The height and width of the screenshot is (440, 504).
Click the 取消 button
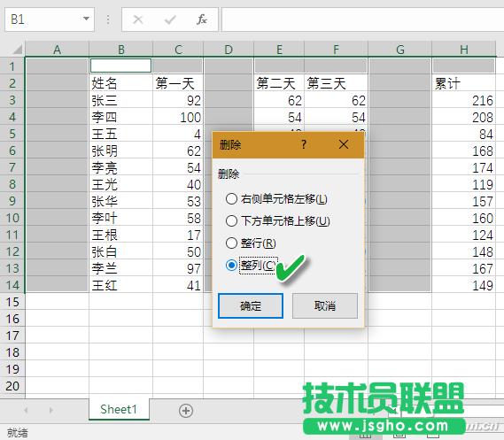coord(325,305)
